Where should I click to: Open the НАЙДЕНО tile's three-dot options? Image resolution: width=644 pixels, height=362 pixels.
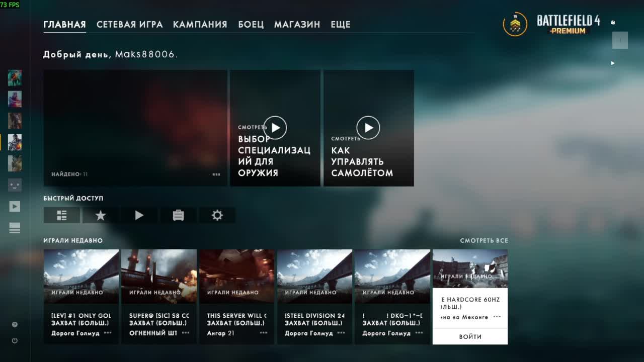[216, 174]
